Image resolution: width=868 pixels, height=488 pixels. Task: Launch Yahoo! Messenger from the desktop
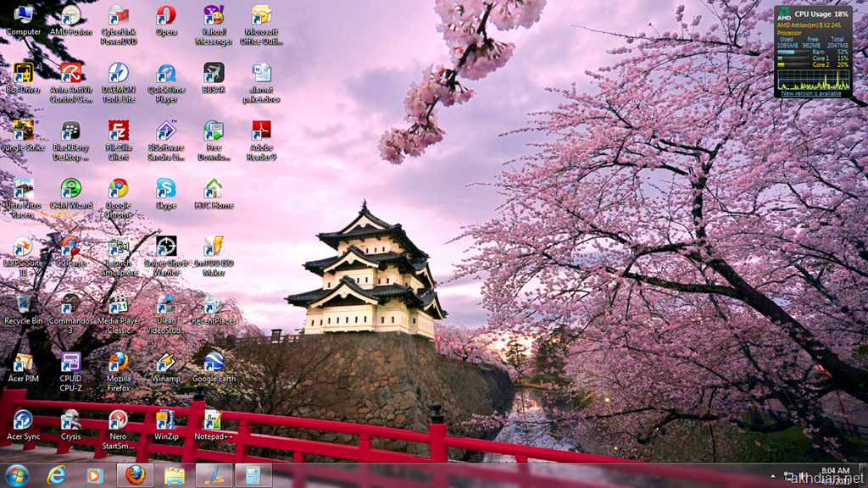click(214, 16)
